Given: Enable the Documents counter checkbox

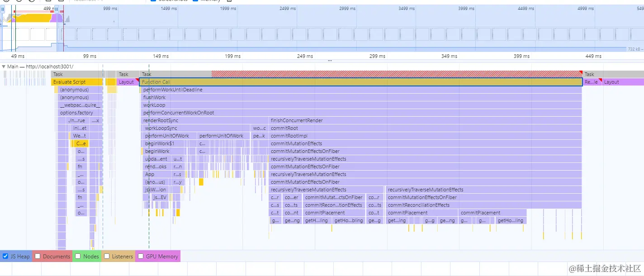Looking at the screenshot, I should coord(38,257).
